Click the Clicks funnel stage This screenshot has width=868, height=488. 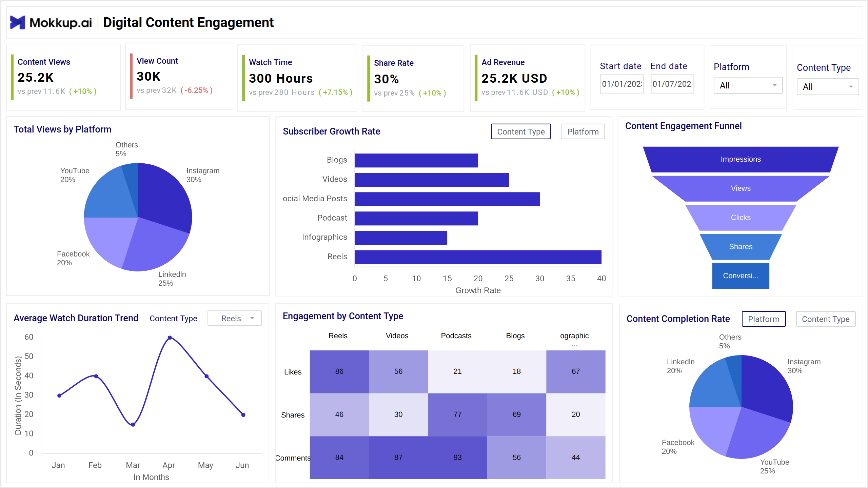(x=741, y=218)
